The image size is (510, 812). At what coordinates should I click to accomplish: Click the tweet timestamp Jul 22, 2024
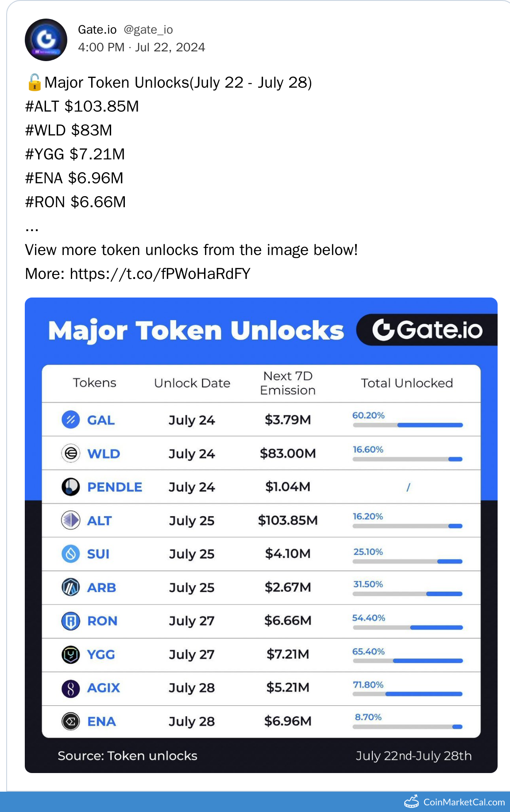(170, 47)
